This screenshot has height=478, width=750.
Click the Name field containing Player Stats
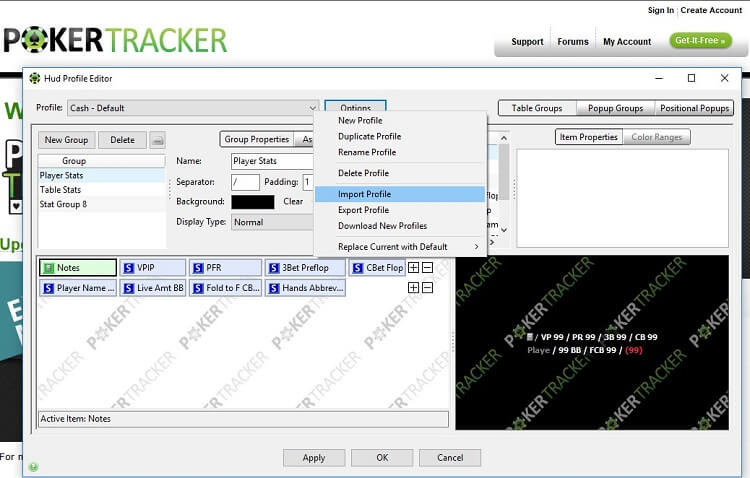(x=272, y=161)
